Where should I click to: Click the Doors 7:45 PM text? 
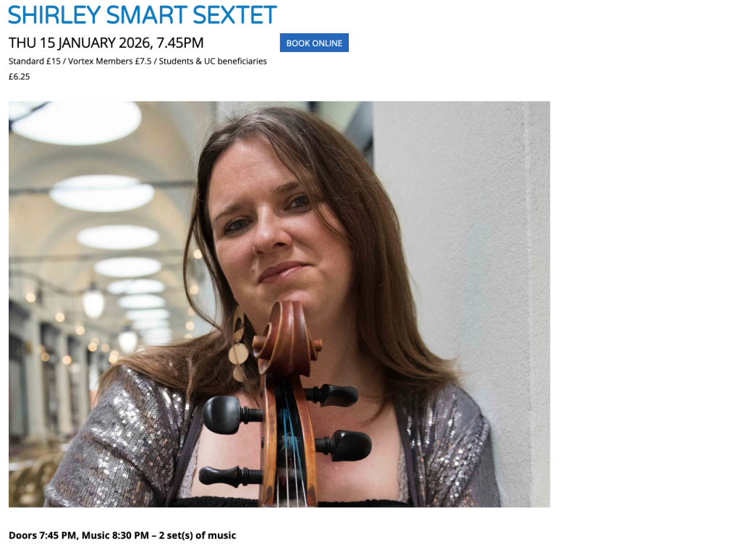(x=42, y=535)
